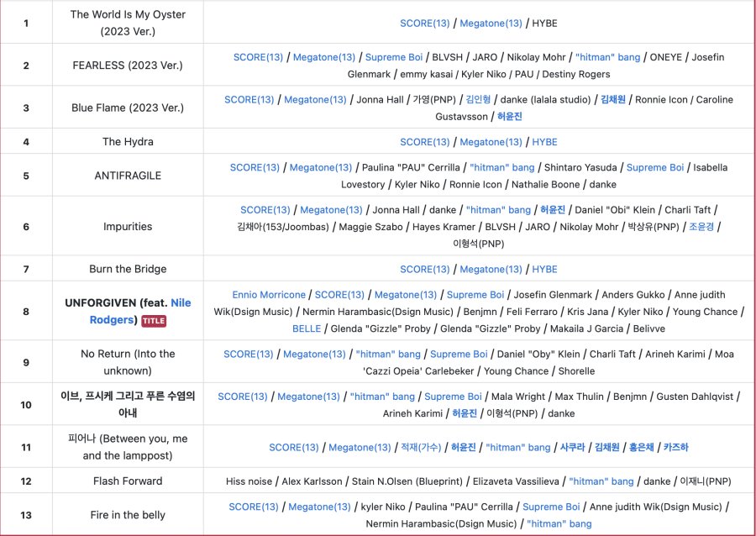The image size is (756, 536).
Task: Open Supreme Boi link in the ANTIFRAGILE row
Action: [x=654, y=167]
